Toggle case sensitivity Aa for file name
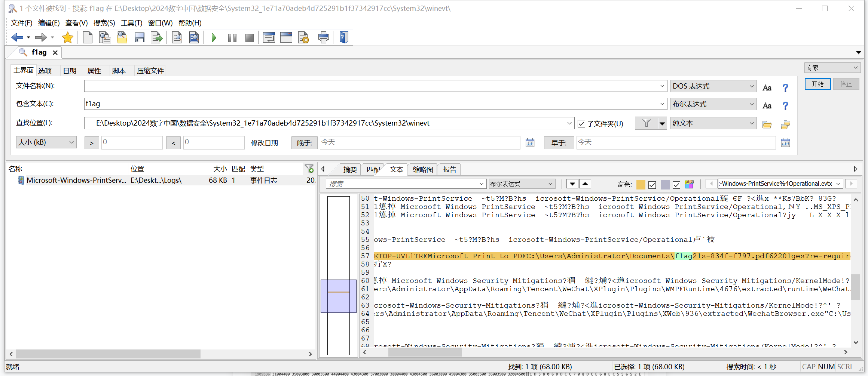The height and width of the screenshot is (376, 868). [x=767, y=87]
